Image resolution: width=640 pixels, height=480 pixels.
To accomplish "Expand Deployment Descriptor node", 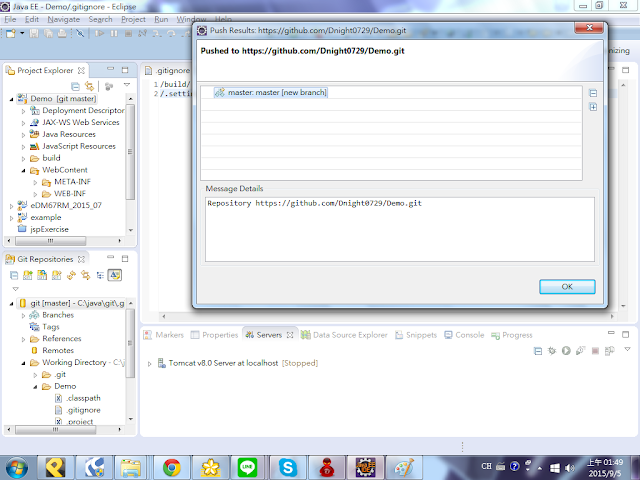I will (23, 111).
